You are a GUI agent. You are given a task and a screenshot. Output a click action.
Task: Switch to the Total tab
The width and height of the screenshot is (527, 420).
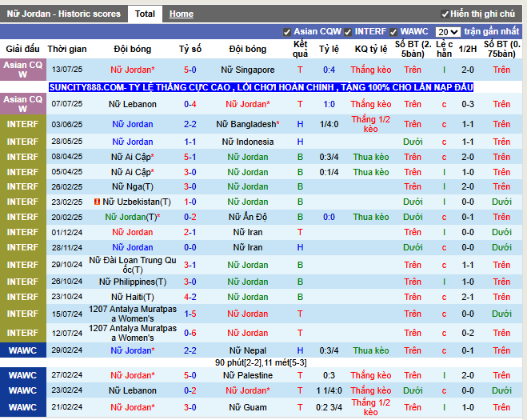pyautogui.click(x=145, y=14)
